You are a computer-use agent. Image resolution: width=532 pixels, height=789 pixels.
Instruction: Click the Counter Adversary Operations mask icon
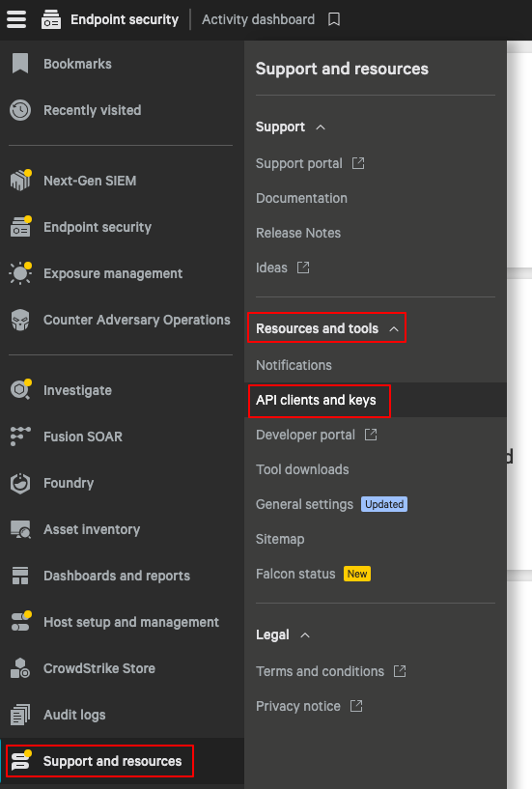pyautogui.click(x=20, y=320)
